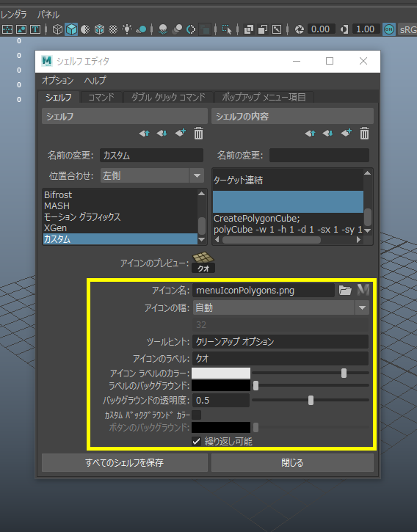Toggle the 繰り返し可能 checkbox

click(196, 441)
